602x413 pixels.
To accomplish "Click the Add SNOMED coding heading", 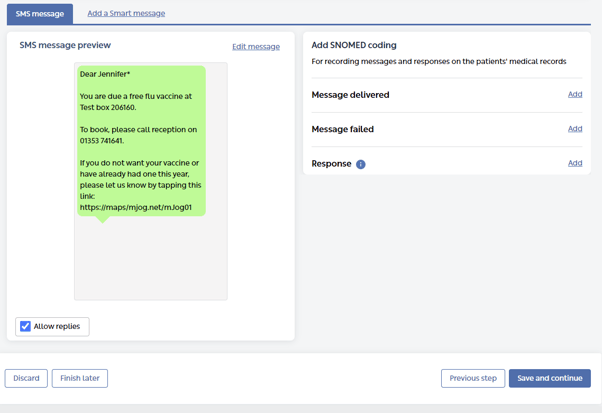I will 354,45.
